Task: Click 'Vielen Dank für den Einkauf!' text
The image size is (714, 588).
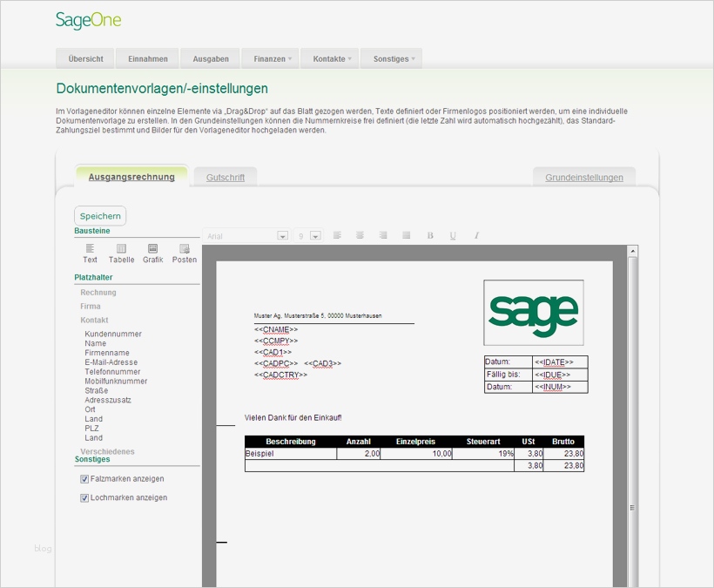Action: 293,417
